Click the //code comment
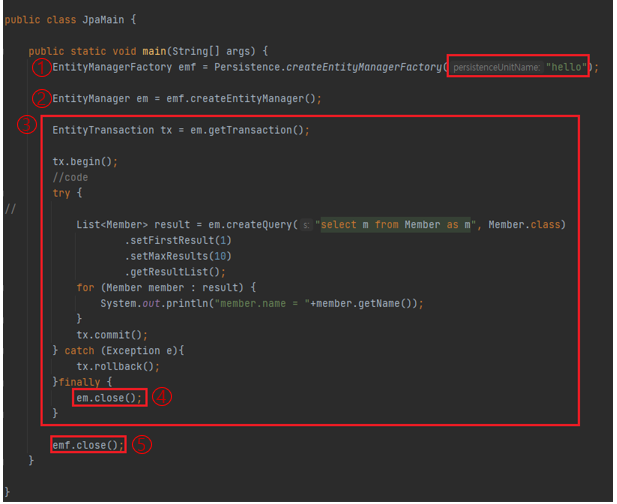This screenshot has width=617, height=504. click(x=70, y=177)
